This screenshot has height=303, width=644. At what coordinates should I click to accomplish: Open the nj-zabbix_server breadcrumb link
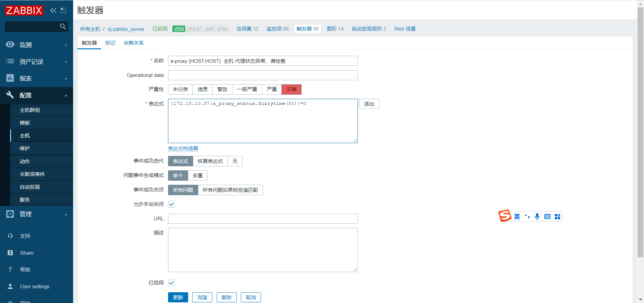126,29
